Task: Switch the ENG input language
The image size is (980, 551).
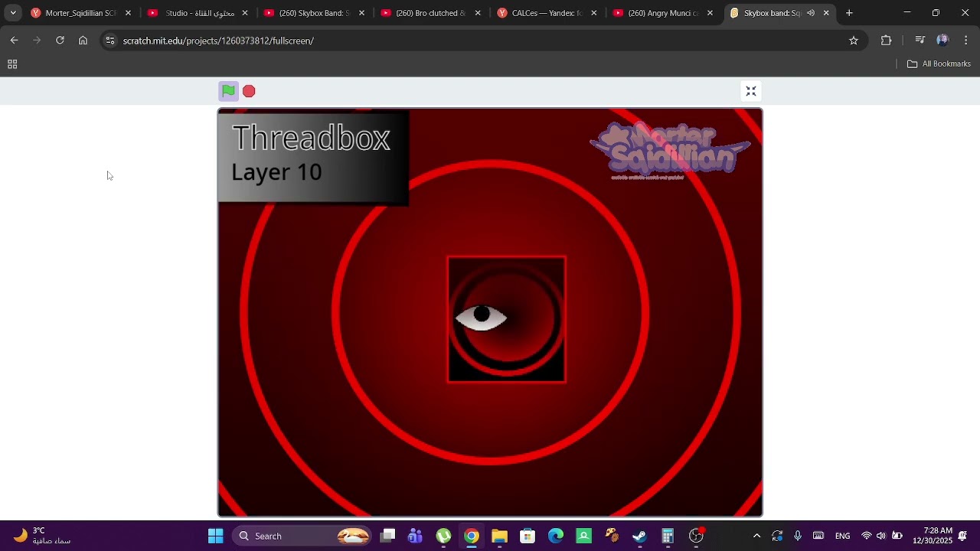Action: (842, 536)
